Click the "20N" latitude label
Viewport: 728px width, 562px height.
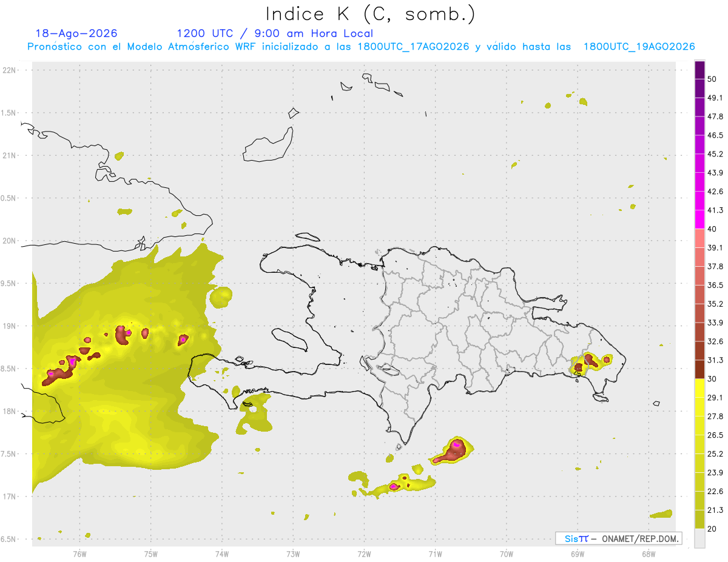pyautogui.click(x=10, y=241)
